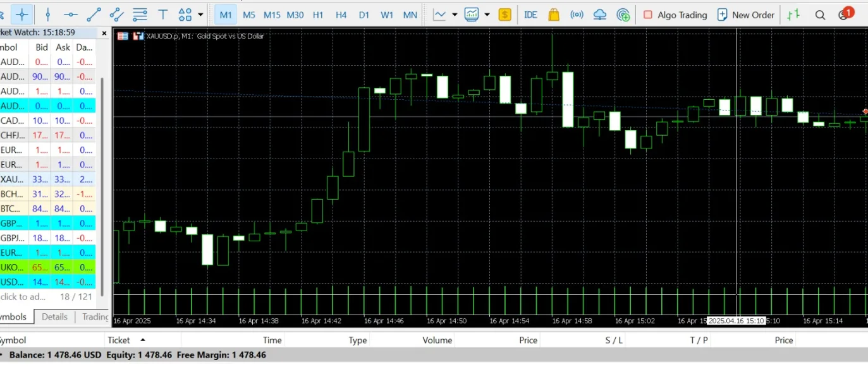Open the trading signals icon
The image size is (868, 379).
pyautogui.click(x=577, y=15)
